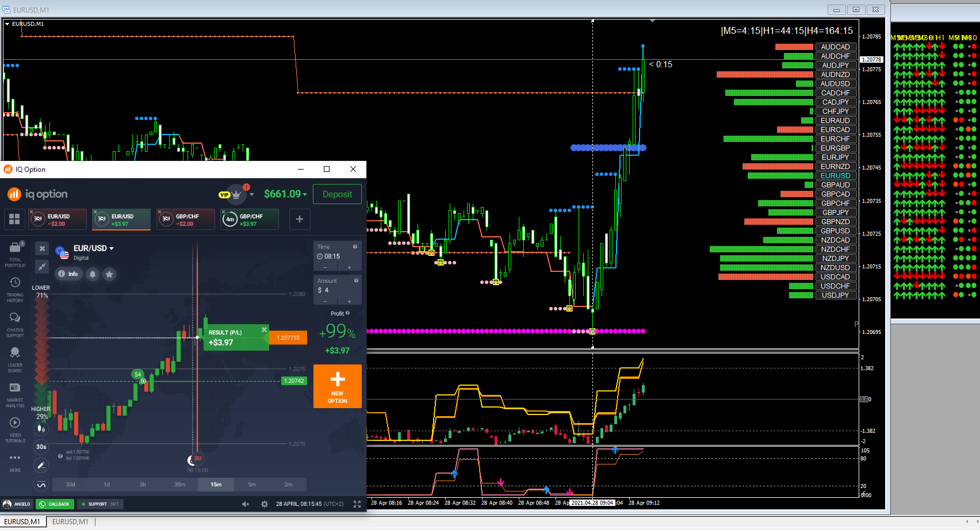The height and width of the screenshot is (530, 980).
Task: Click the Time 08:15 expiry field
Action: 338,256
